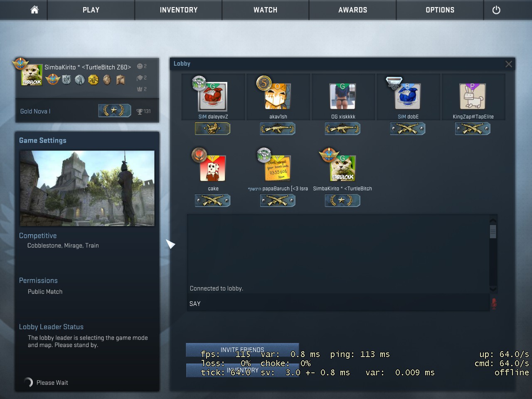Click rank badge under papaBaruch

coord(278,200)
